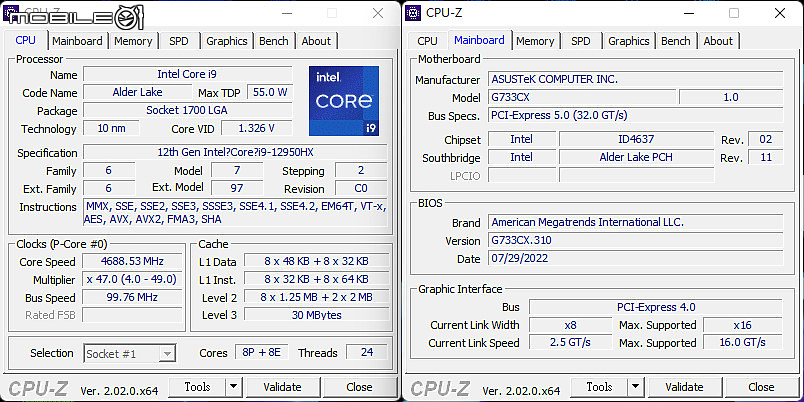
Task: Click Validate button in right window
Action: [685, 387]
